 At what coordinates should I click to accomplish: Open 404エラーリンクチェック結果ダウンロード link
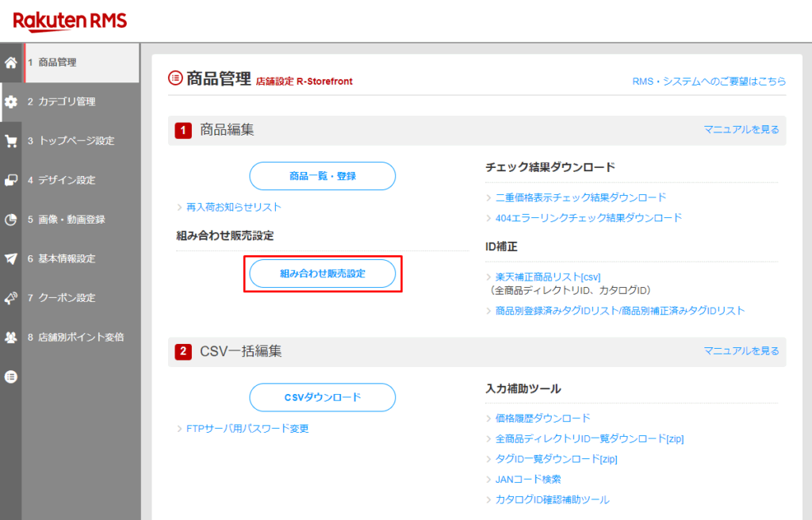pos(588,218)
